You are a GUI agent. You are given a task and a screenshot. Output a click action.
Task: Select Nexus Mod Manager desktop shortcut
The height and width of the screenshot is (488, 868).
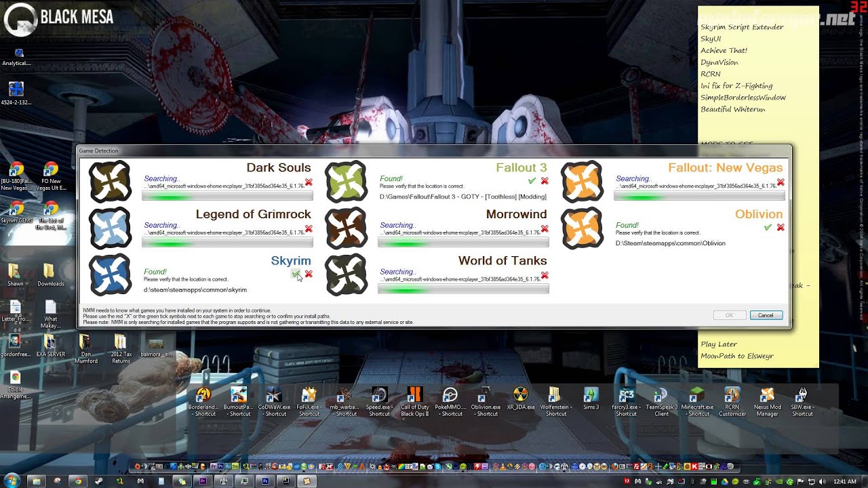(767, 402)
